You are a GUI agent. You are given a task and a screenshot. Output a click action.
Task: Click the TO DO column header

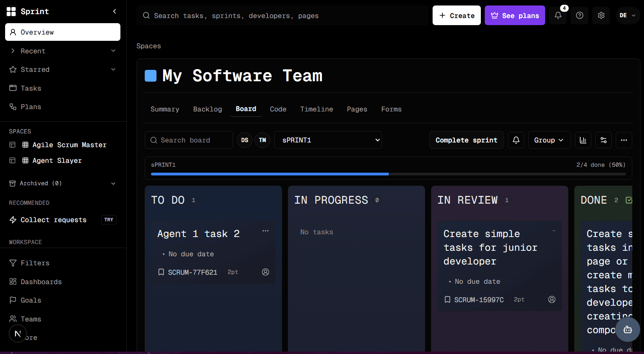[x=168, y=200]
